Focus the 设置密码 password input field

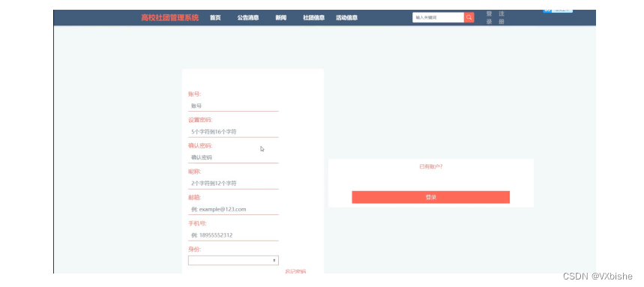pyautogui.click(x=233, y=132)
